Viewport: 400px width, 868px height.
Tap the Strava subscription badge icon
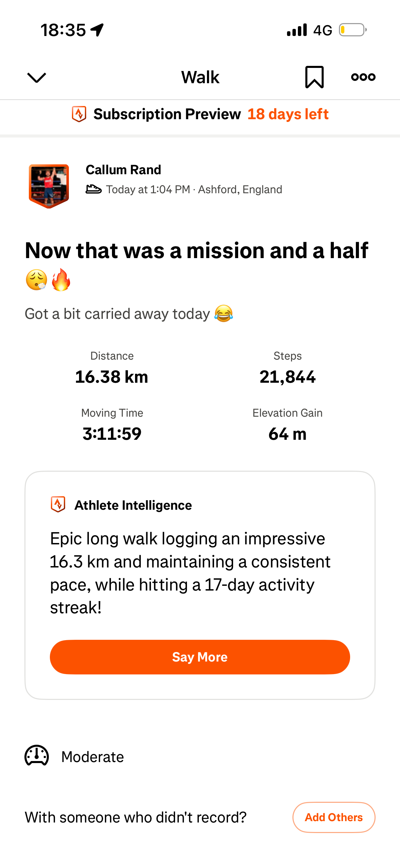79,114
